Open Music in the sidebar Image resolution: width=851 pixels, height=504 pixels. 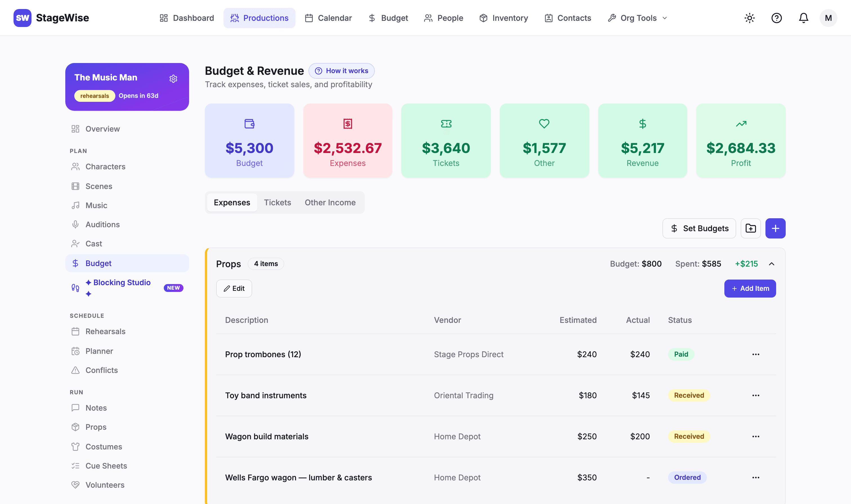(127, 205)
